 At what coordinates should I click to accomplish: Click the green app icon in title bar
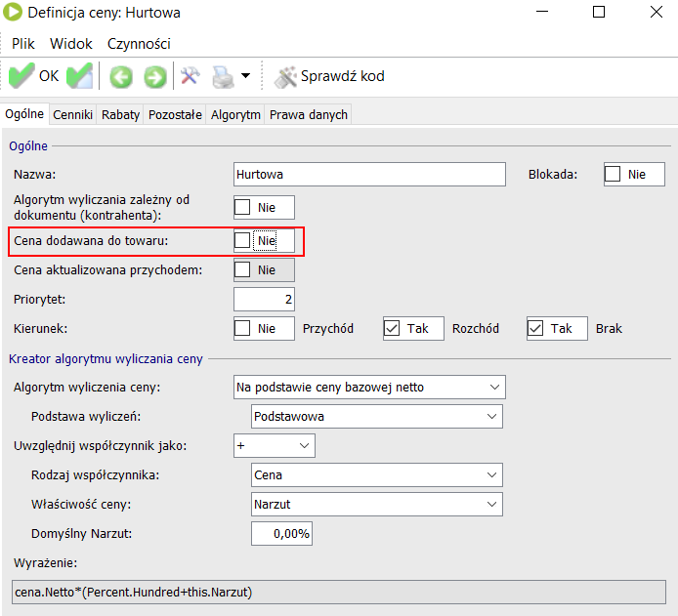coord(15,14)
